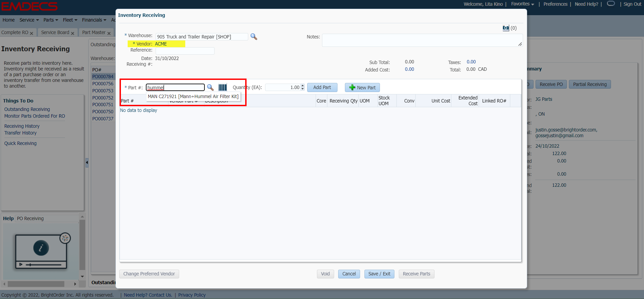Screen dimensions: 644x299
Task: Click inside the Notes text field
Action: tap(422, 40)
